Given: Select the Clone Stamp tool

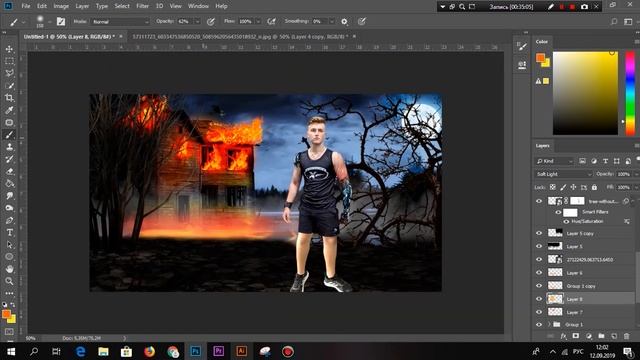Looking at the screenshot, I should [x=9, y=147].
